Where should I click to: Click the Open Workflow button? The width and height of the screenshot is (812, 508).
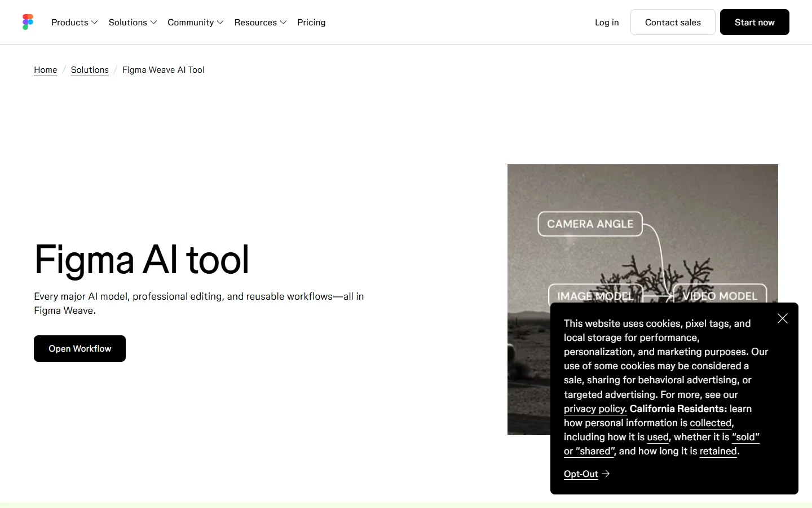(x=80, y=348)
